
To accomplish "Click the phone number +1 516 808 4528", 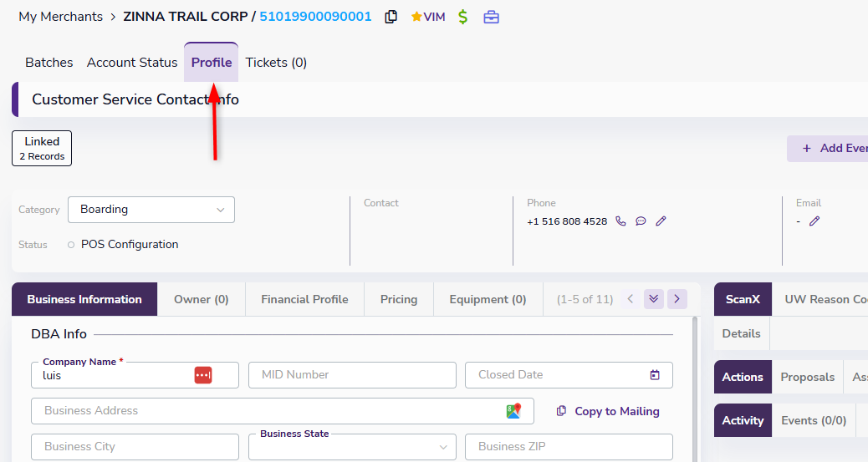I will coord(567,221).
